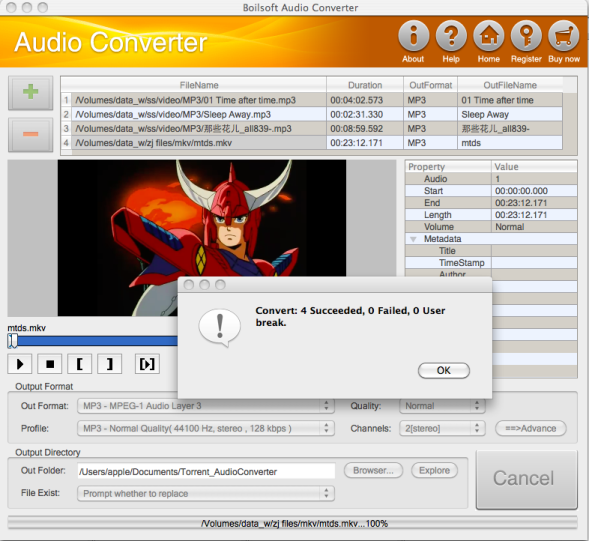This screenshot has height=541, width=589.
Task: Open the File Exist dropdown
Action: pos(206,494)
